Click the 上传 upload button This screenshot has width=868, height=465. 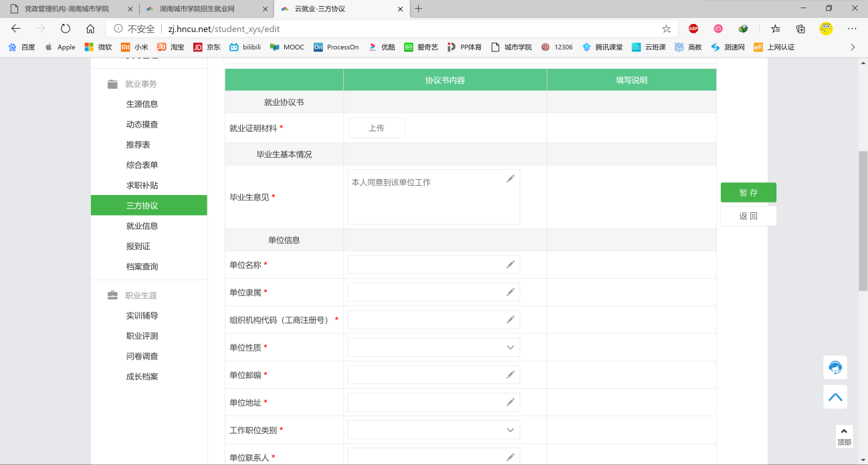click(376, 128)
